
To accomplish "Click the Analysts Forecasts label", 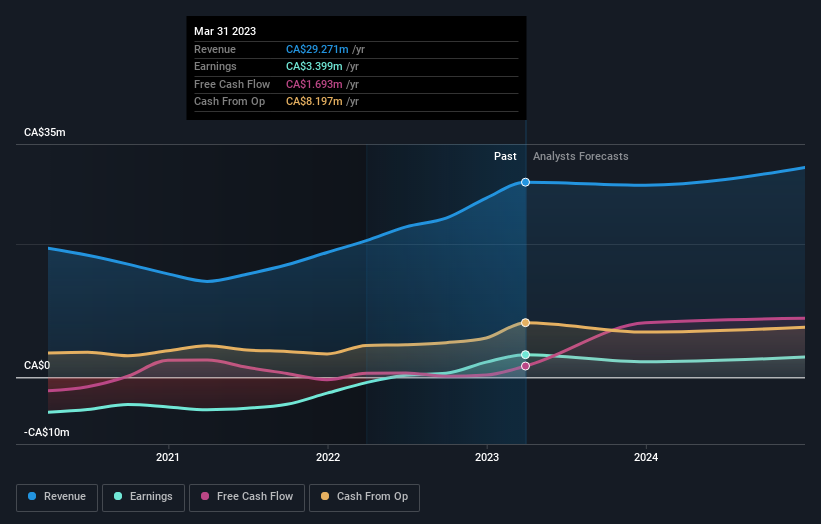I will coord(581,157).
